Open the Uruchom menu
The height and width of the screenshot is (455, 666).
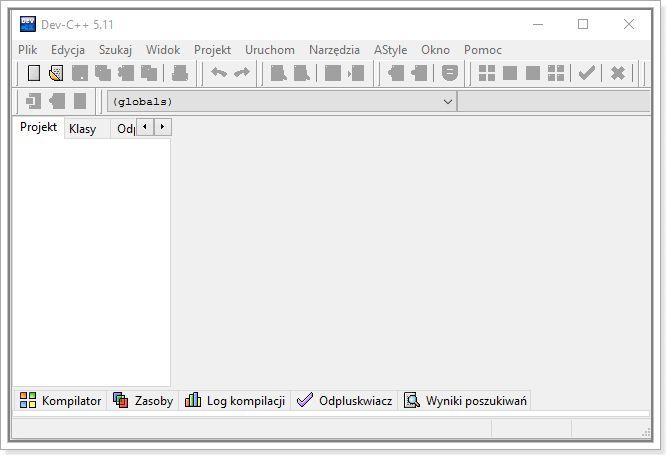coord(270,50)
